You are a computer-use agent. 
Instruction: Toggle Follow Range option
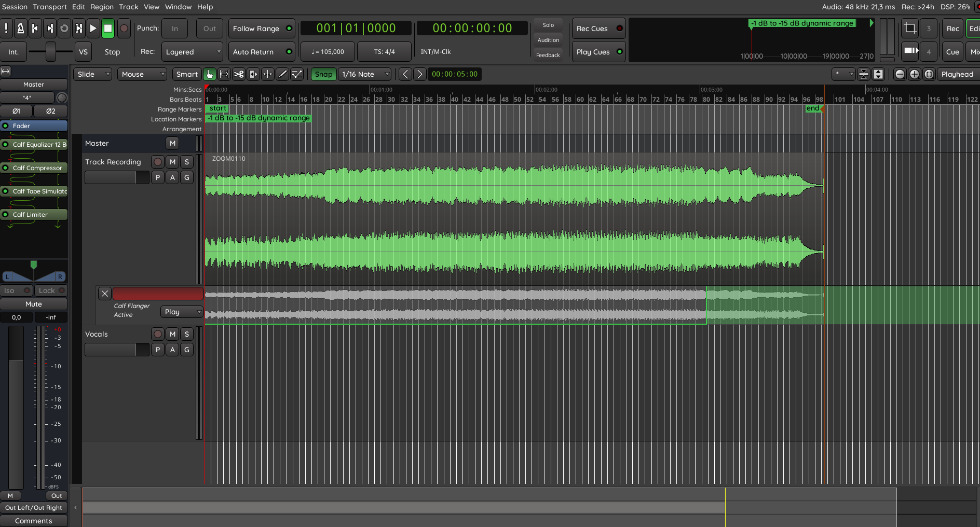coord(262,29)
